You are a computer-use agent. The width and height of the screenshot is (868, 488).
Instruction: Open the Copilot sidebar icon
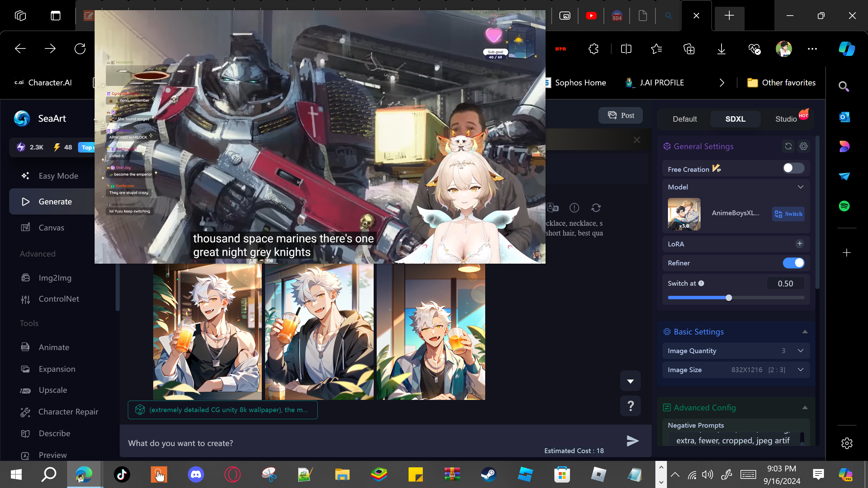(847, 49)
